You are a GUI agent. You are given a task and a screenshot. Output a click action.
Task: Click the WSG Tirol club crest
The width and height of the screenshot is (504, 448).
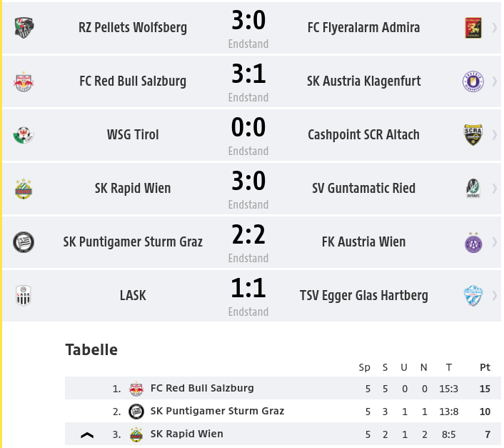pos(24,135)
